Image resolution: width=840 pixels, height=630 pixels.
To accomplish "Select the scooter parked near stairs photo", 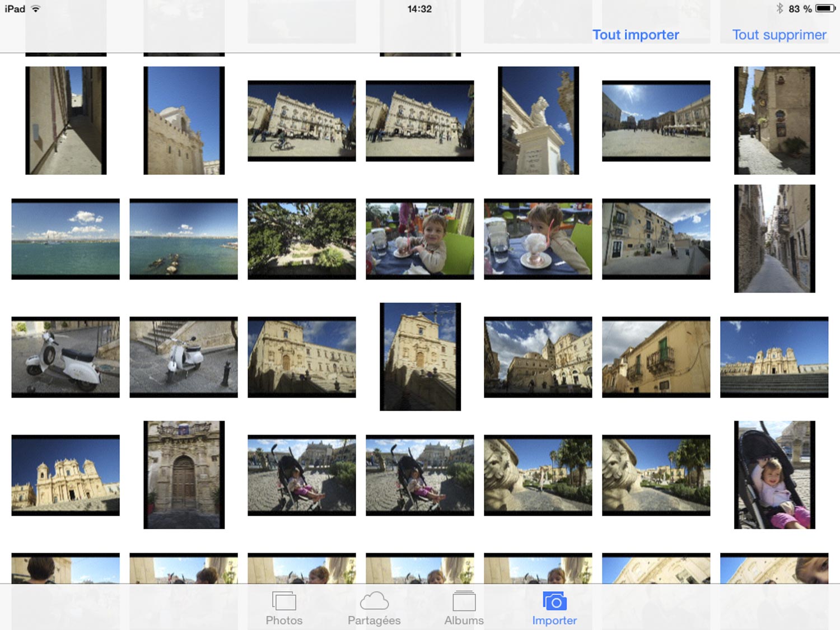I will [x=184, y=357].
